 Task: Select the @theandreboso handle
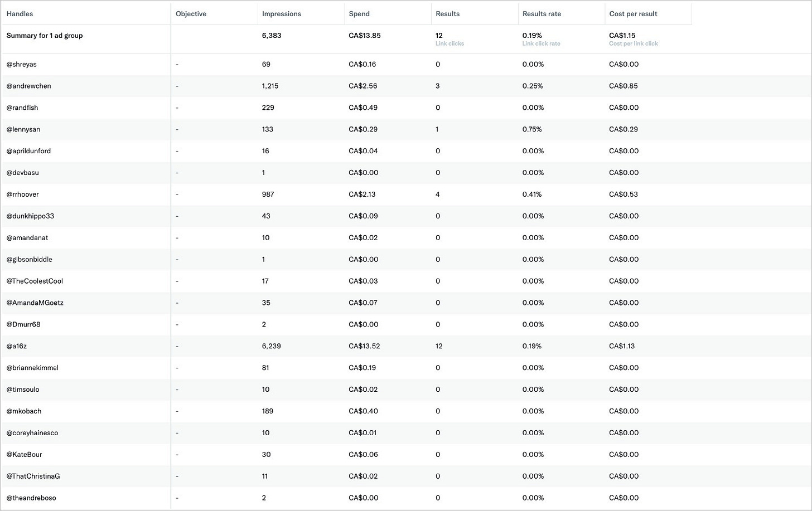(x=31, y=499)
